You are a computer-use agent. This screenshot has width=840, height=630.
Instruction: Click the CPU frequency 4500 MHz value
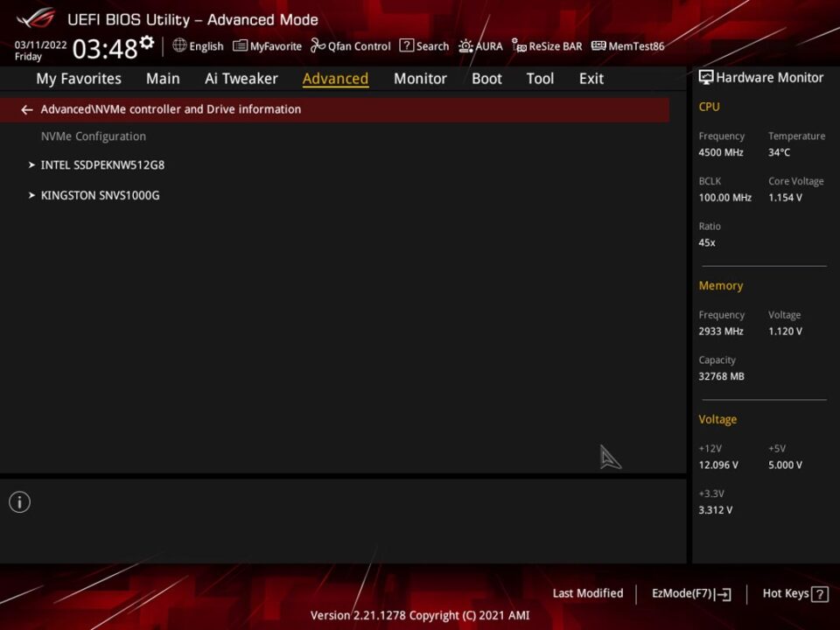(x=720, y=152)
